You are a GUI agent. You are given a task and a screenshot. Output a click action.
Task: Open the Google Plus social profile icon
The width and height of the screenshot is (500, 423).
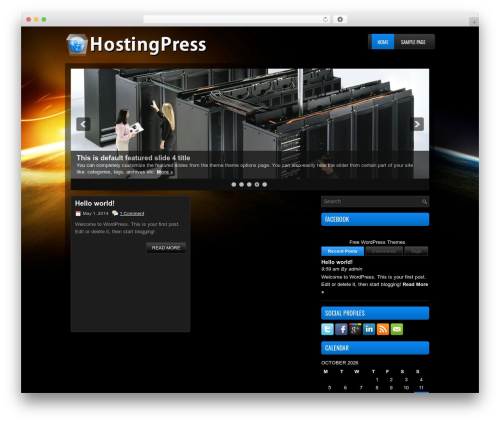355,329
